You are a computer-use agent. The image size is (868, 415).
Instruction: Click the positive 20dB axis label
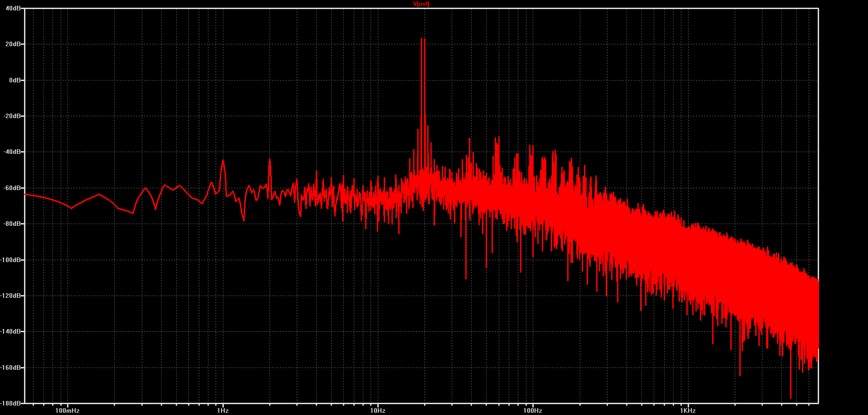click(13, 44)
